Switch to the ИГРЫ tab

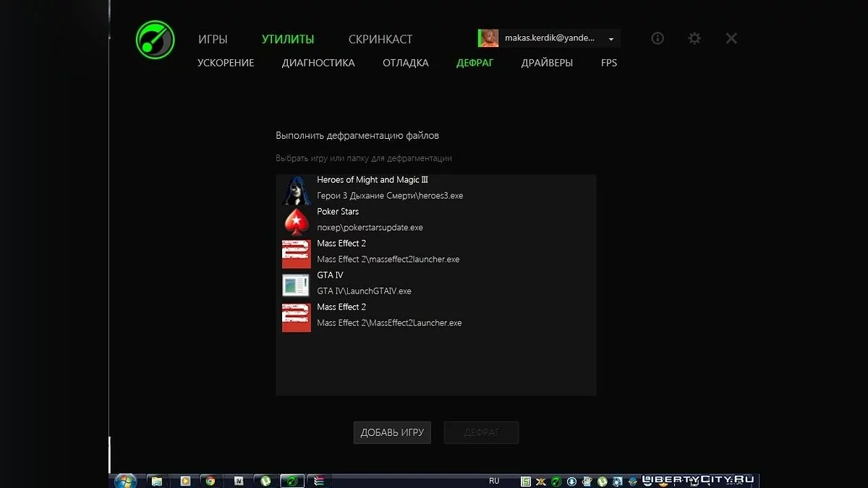213,39
